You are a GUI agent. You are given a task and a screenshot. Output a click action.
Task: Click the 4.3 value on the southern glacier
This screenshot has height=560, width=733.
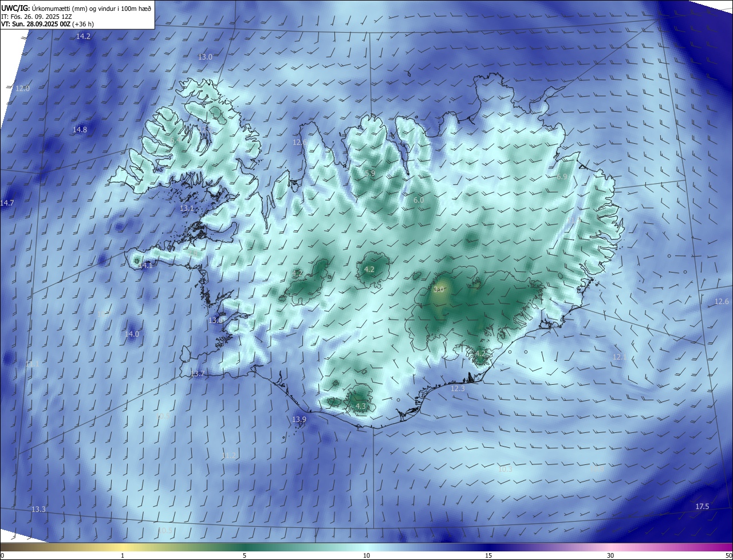point(361,406)
